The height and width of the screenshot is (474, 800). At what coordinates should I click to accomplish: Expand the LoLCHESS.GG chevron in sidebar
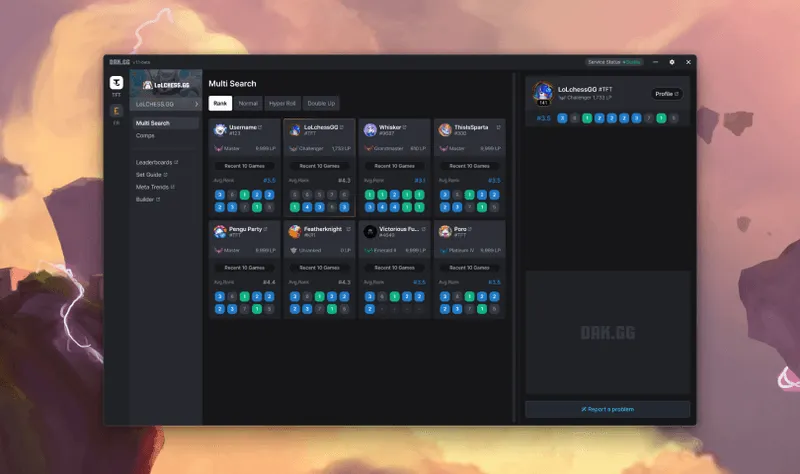196,104
